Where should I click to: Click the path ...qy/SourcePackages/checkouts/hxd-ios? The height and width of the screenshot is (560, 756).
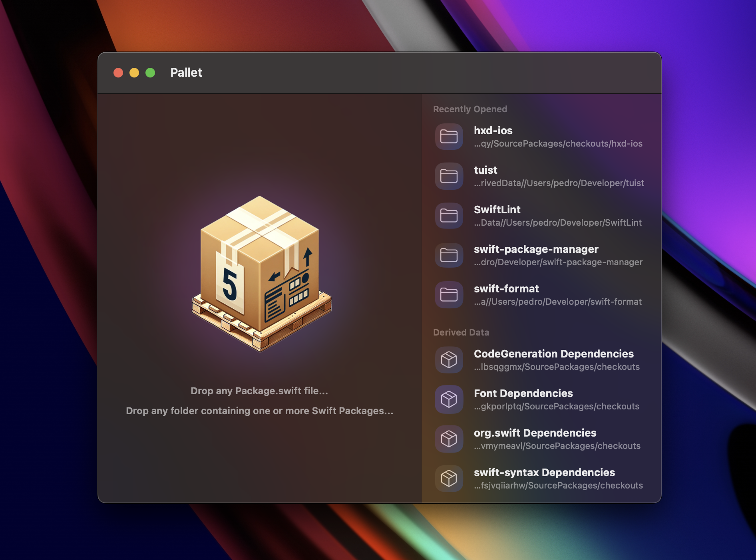(x=558, y=144)
